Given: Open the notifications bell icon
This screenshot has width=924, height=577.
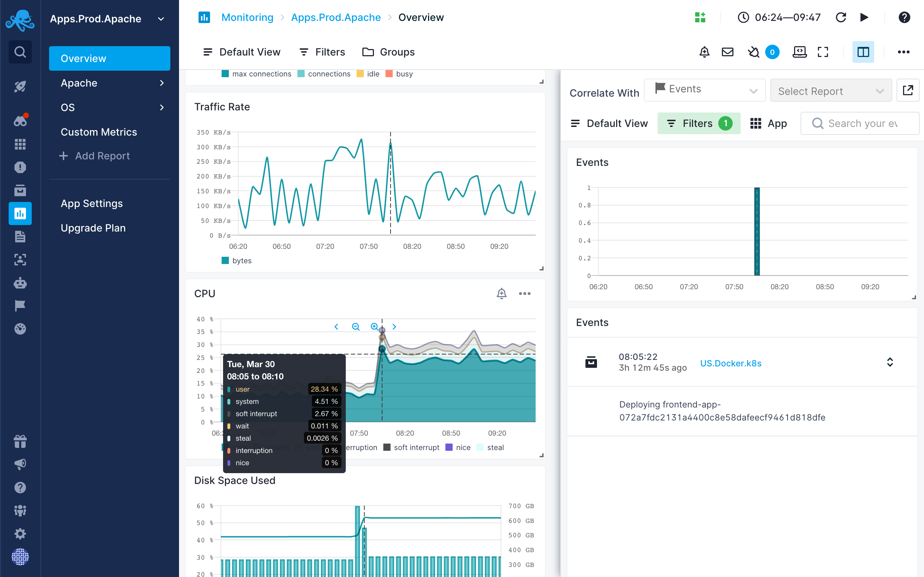Looking at the screenshot, I should [x=704, y=52].
